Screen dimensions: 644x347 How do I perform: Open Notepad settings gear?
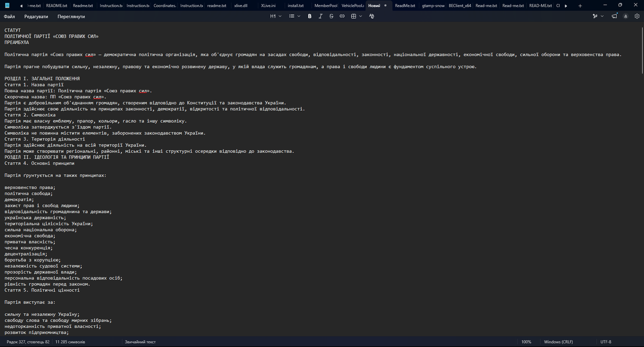point(637,16)
